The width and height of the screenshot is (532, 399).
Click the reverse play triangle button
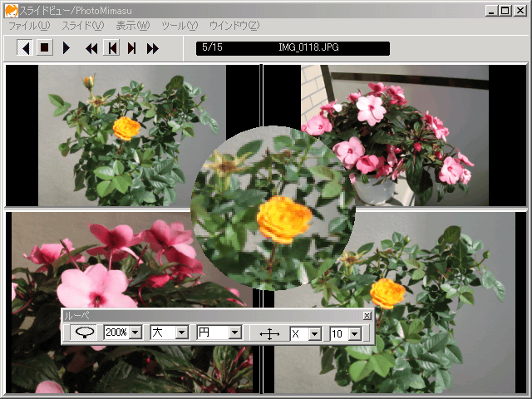click(25, 48)
